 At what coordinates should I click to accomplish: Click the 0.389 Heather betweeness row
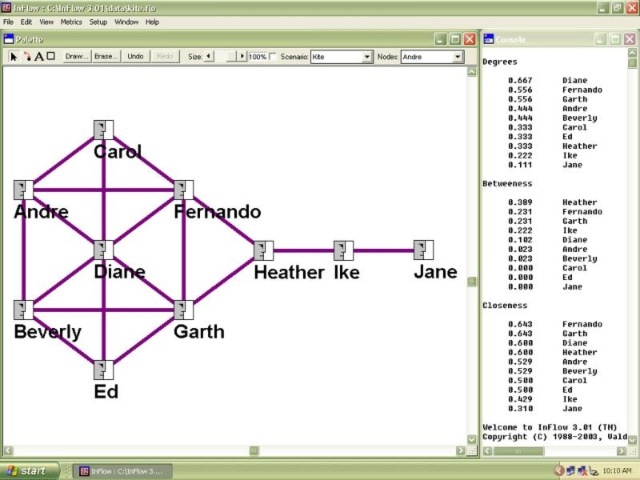pos(552,202)
